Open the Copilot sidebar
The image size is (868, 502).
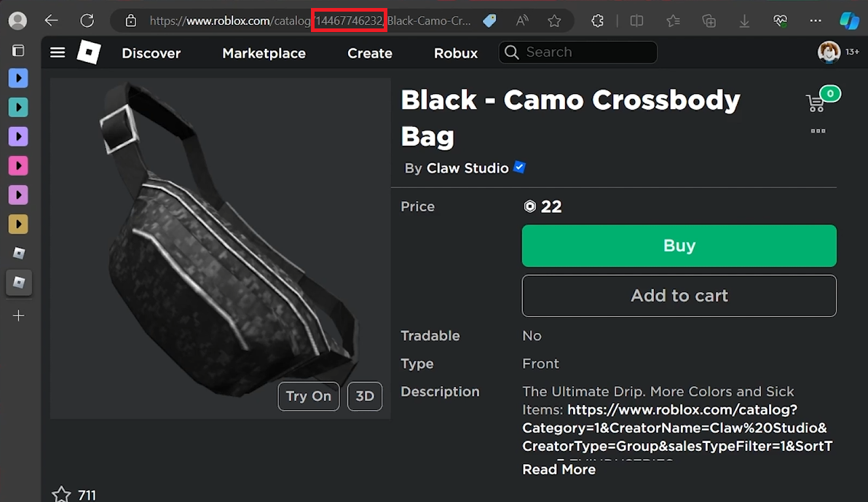(x=851, y=20)
